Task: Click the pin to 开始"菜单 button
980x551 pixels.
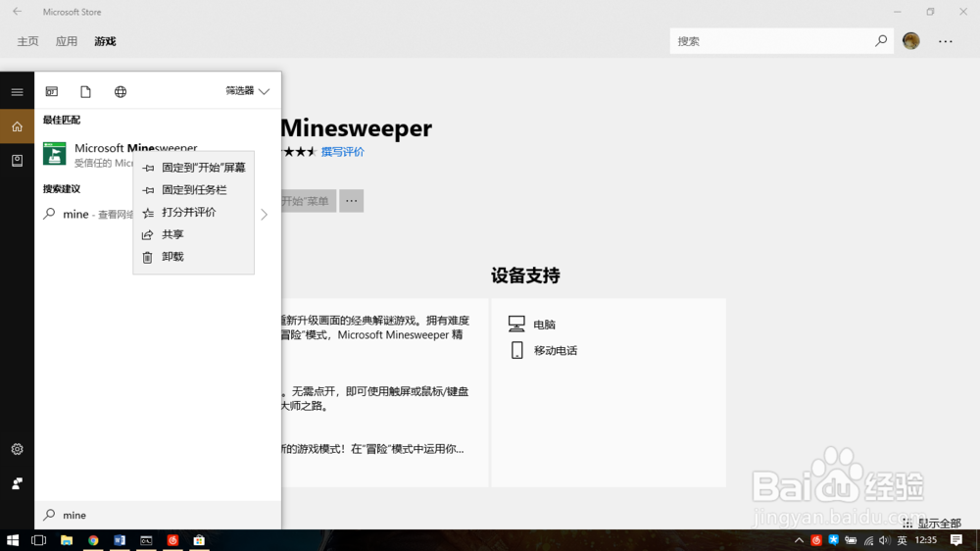Action: [x=308, y=201]
